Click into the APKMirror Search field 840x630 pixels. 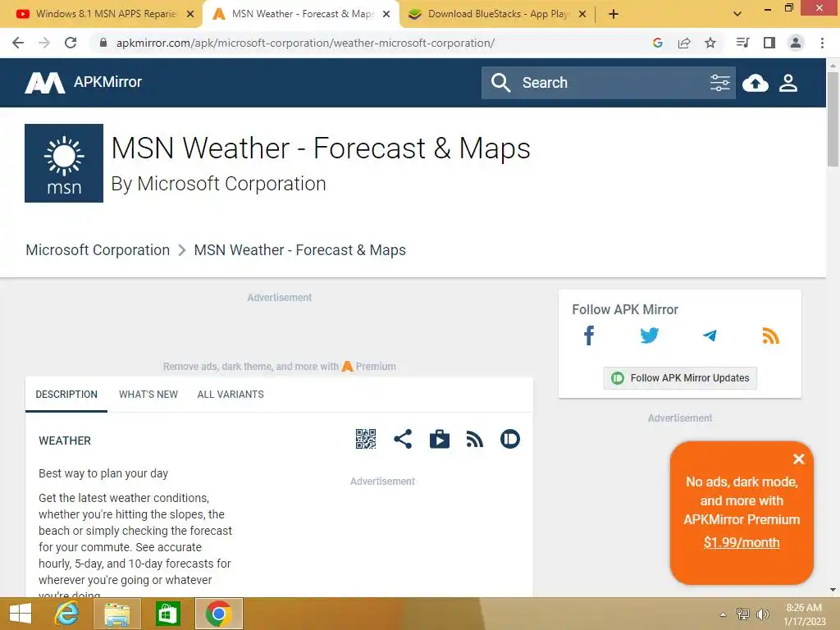610,83
